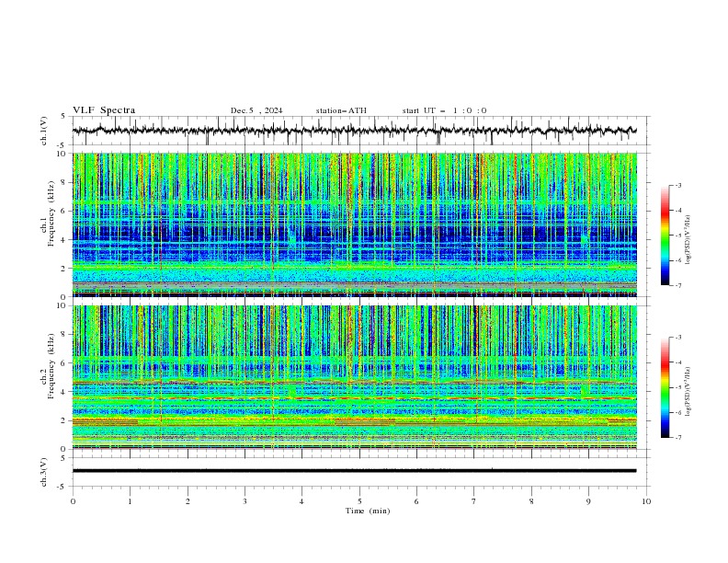Click the -7 tick on ch.1 colorbar
The width and height of the screenshot is (728, 563).
click(677, 286)
